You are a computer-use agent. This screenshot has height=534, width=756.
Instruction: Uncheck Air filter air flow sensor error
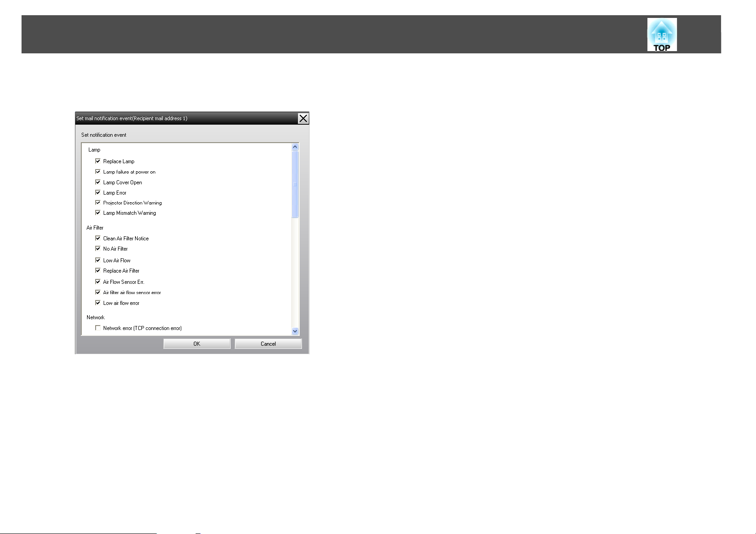pyautogui.click(x=98, y=292)
